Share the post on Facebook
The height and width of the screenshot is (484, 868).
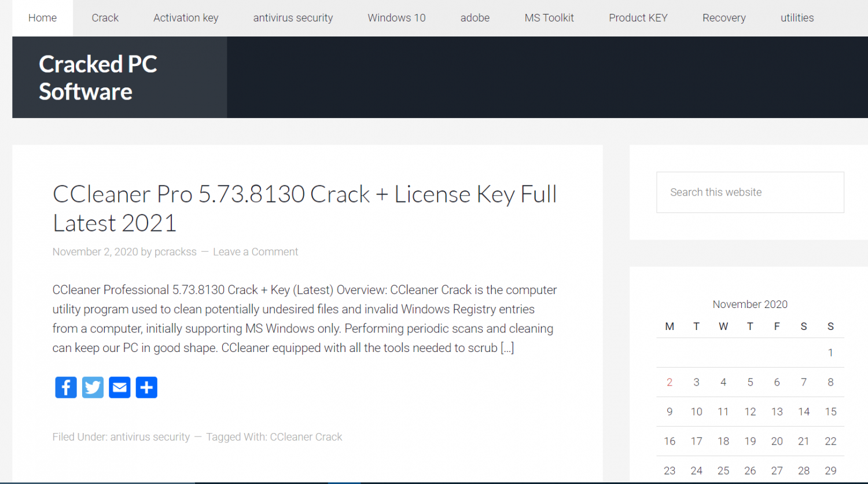coord(66,387)
